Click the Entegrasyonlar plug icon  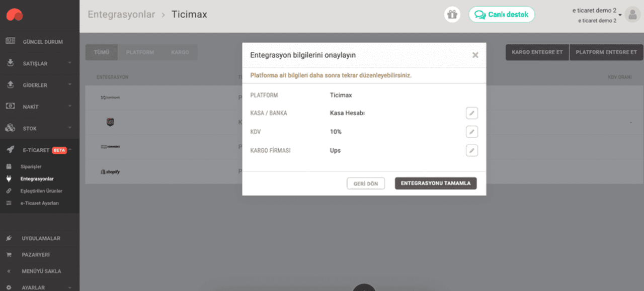coord(9,178)
